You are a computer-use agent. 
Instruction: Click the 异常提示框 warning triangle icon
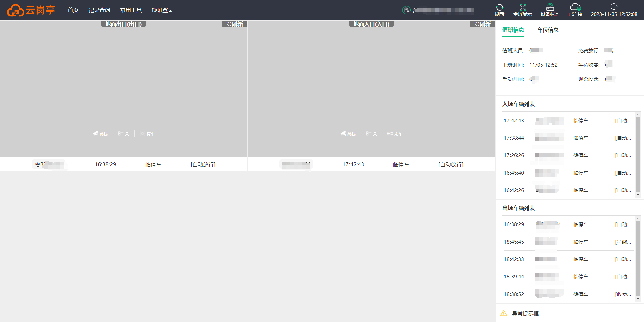[x=504, y=313]
